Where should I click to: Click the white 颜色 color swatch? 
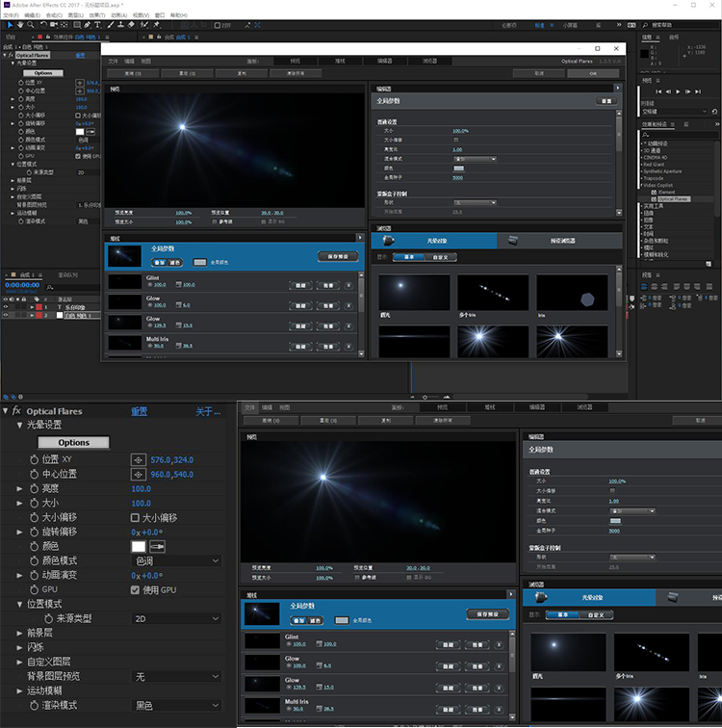coord(139,546)
